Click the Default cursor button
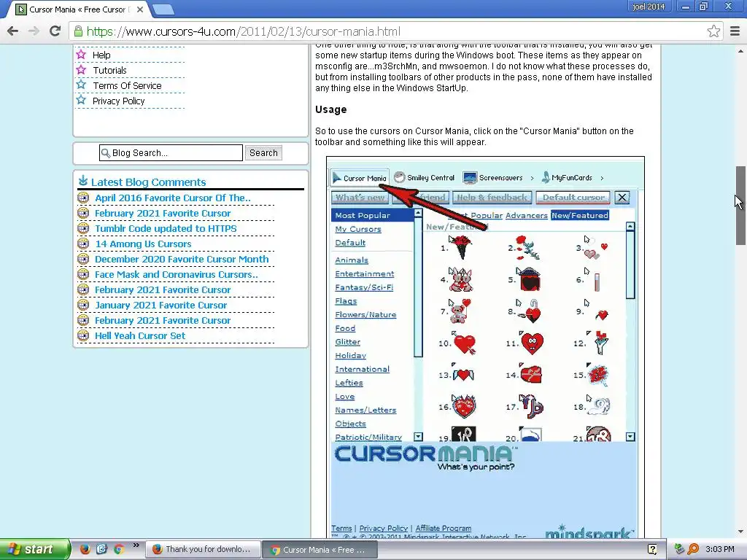The width and height of the screenshot is (747, 560). click(x=573, y=197)
